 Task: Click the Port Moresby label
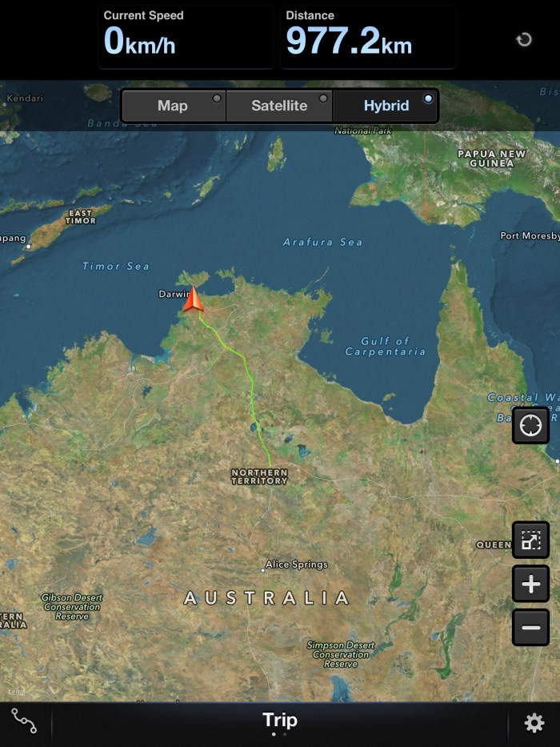(x=530, y=236)
